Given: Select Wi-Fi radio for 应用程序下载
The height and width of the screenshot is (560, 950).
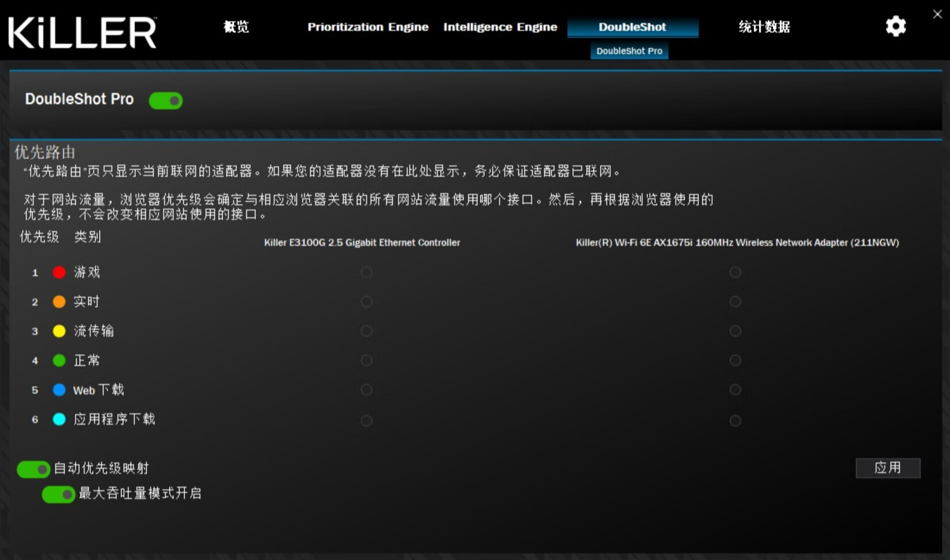Looking at the screenshot, I should pyautogui.click(x=735, y=421).
